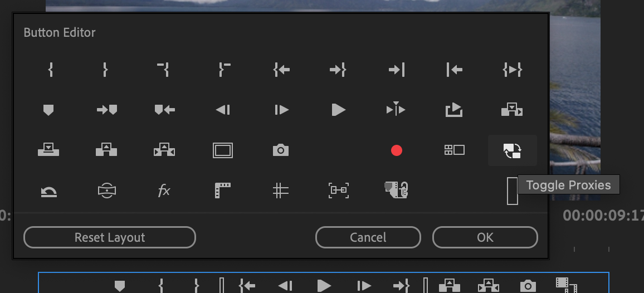Pick the Snap in Program Monitor icon

(x=339, y=191)
